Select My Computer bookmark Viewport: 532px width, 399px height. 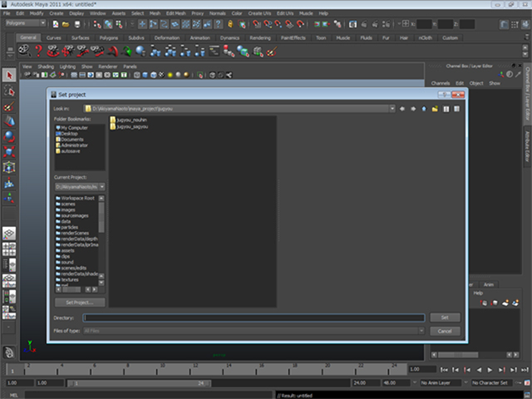[x=71, y=128]
